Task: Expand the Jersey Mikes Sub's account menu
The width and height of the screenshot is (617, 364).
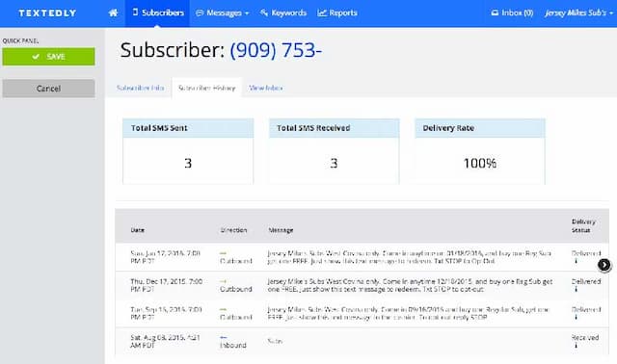Action: point(578,13)
